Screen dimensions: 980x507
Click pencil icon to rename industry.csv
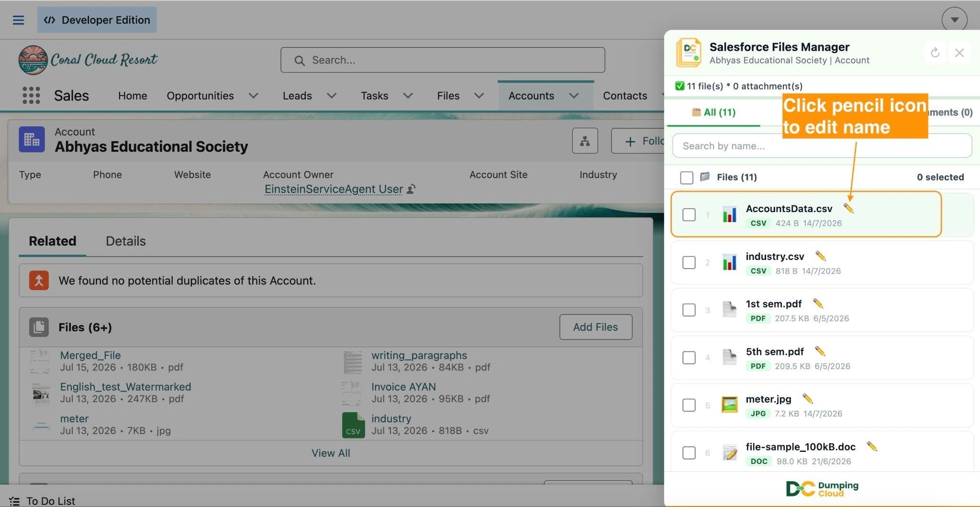click(821, 256)
